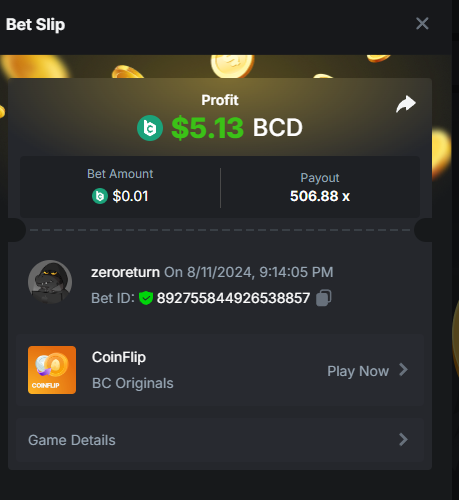The width and height of the screenshot is (459, 500).
Task: Open the CoinFlip game thumbnail
Action: coord(52,370)
